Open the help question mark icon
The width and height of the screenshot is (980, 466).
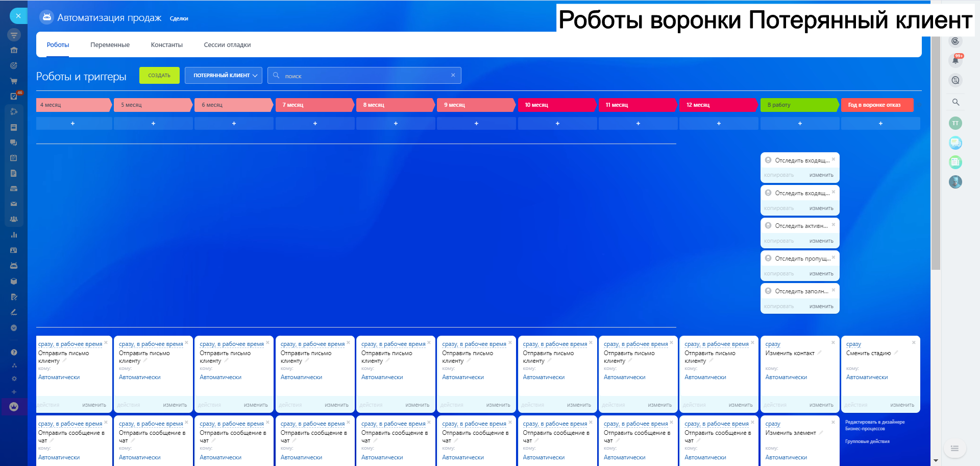[14, 352]
